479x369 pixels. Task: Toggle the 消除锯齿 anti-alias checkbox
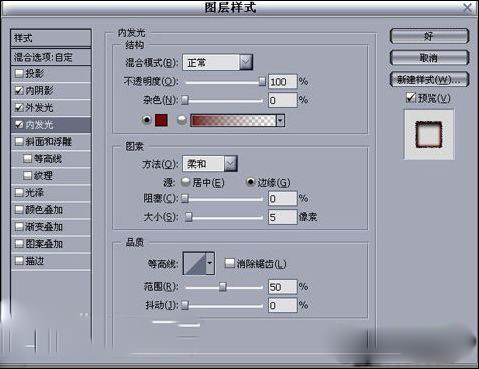point(229,263)
